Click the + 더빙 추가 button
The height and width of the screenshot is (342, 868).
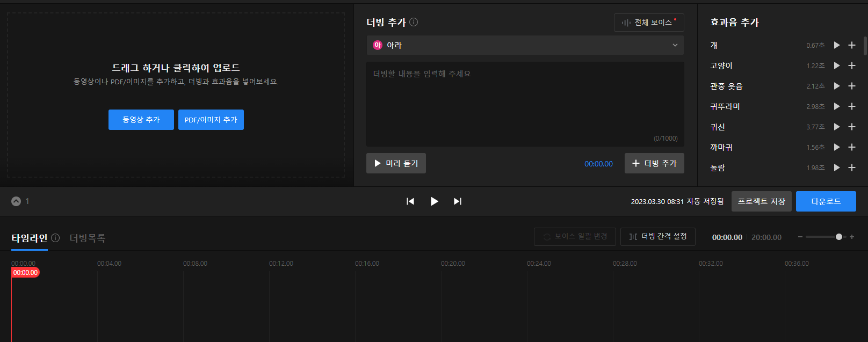[654, 163]
